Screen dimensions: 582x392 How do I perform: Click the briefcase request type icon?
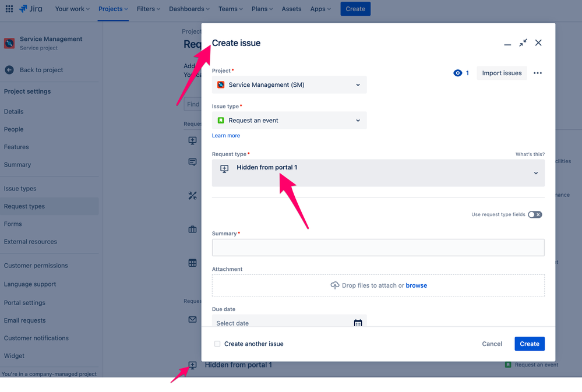point(192,229)
